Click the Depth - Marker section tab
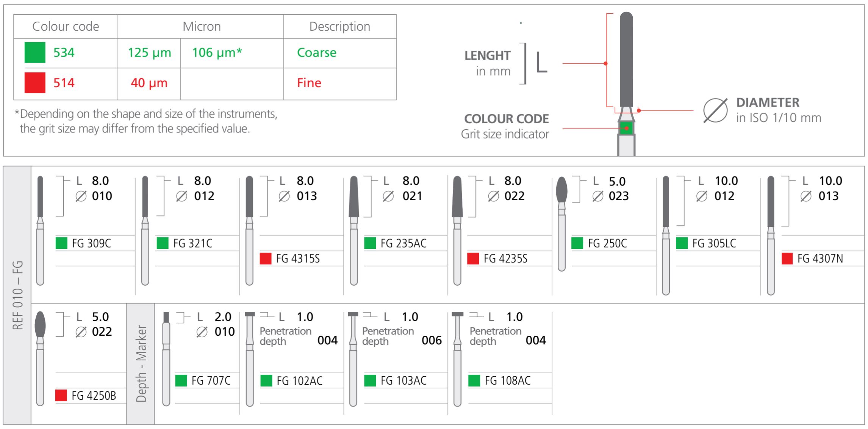This screenshot has width=868, height=429. coord(141,363)
